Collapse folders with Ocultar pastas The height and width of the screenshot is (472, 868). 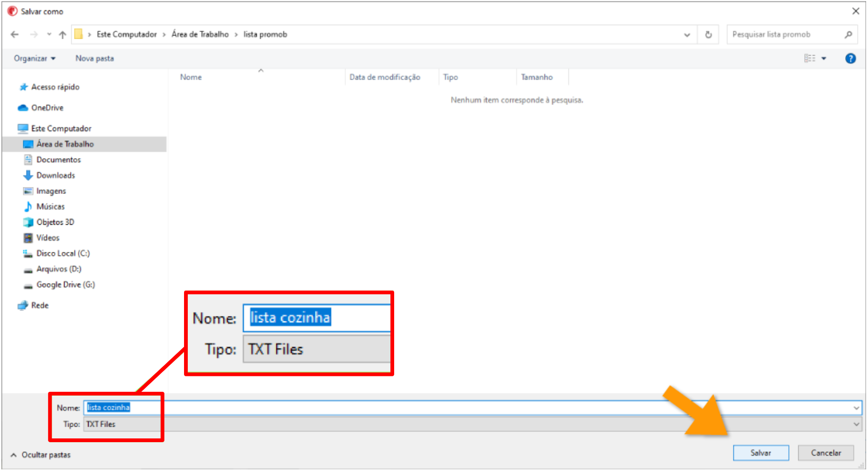[x=41, y=455]
